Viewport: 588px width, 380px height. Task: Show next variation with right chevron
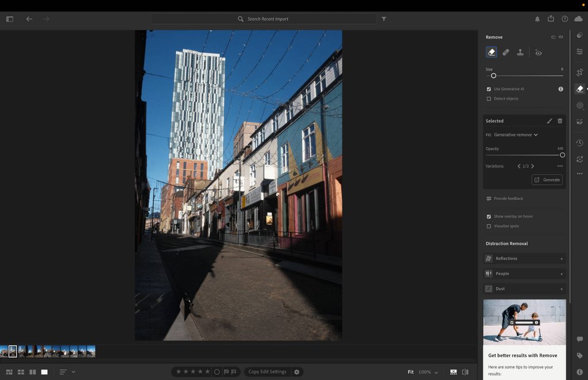tap(532, 166)
